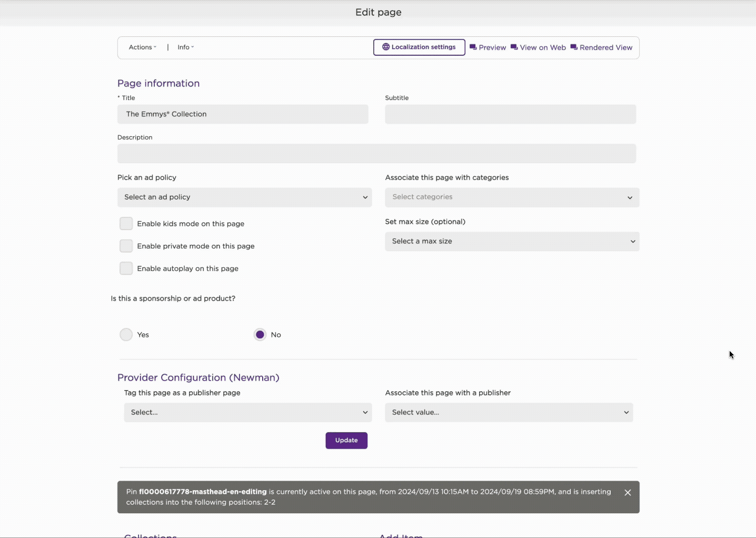The height and width of the screenshot is (538, 756).
Task: Click the 'Is this a sponsorship or ad product?' text
Action: click(173, 298)
